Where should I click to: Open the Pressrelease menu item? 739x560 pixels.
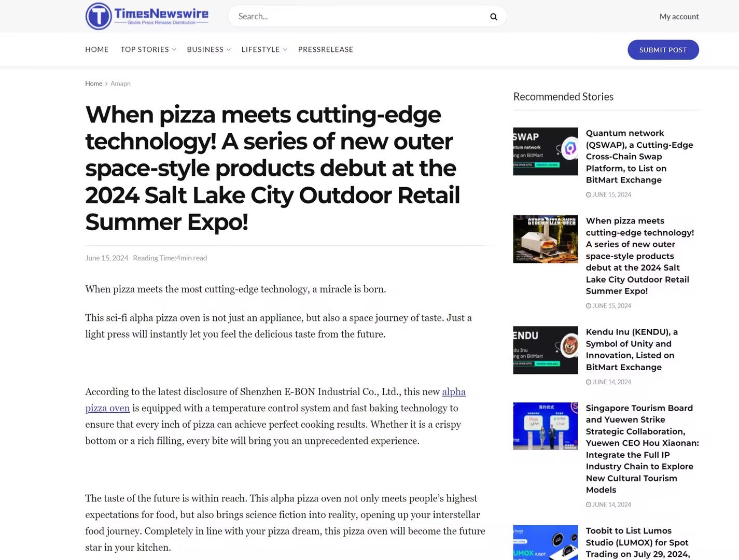click(x=325, y=49)
